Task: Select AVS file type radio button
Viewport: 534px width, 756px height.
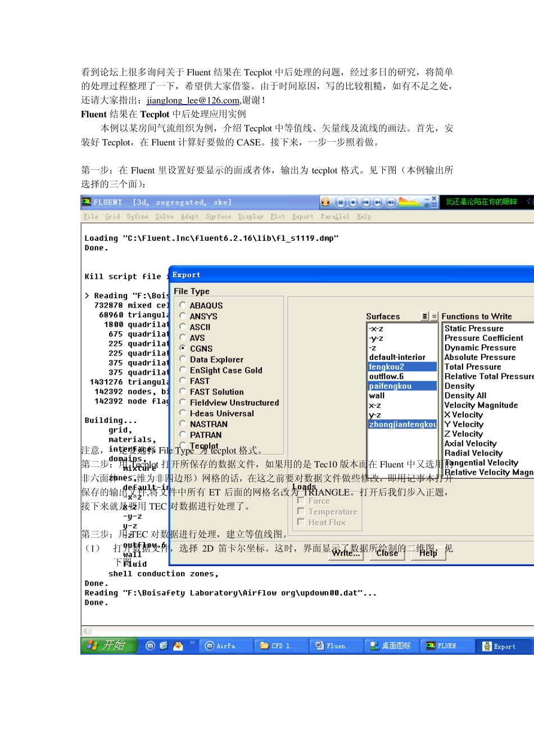Action: pyautogui.click(x=183, y=337)
